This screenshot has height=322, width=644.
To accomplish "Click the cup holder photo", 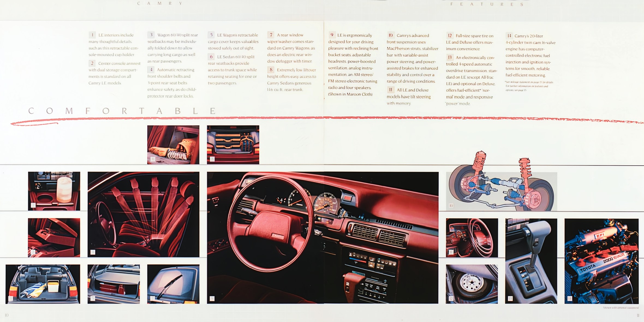I will 54,191.
